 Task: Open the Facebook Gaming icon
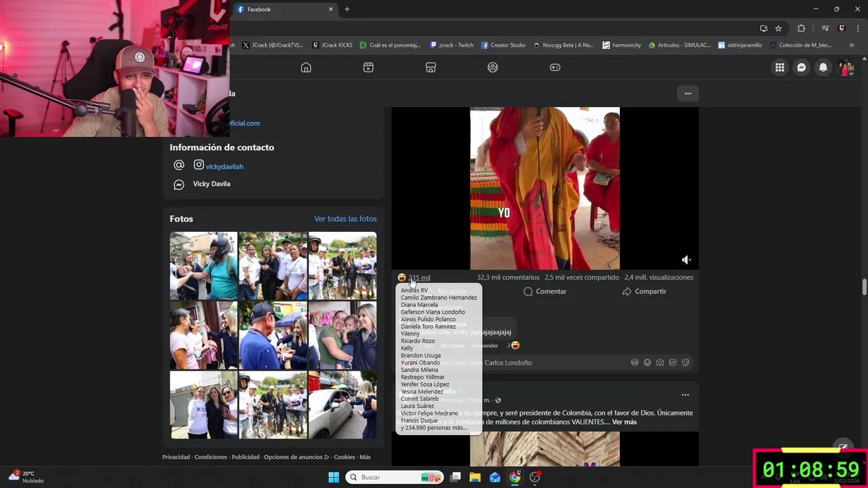pyautogui.click(x=555, y=67)
